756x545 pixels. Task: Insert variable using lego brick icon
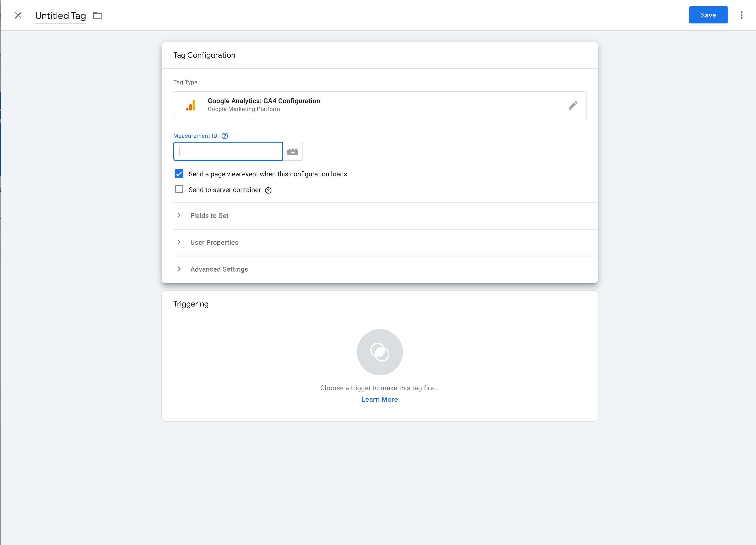pos(293,151)
